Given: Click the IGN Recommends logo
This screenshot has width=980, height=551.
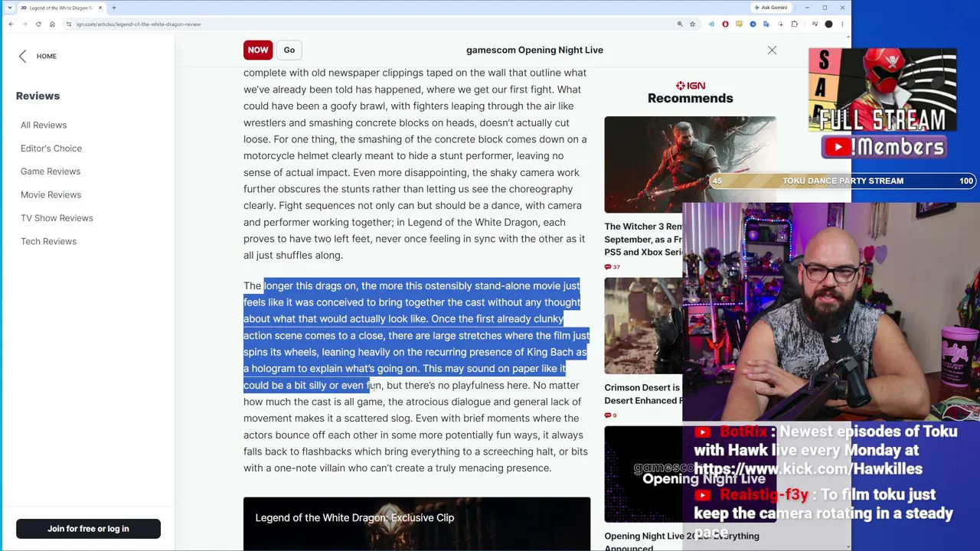Looking at the screenshot, I should [x=690, y=92].
